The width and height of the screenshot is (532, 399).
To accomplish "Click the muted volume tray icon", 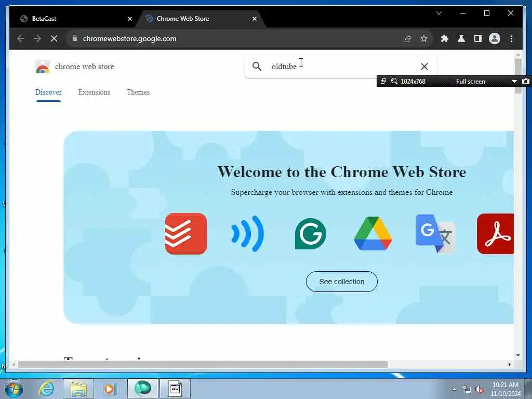I will coord(480,389).
